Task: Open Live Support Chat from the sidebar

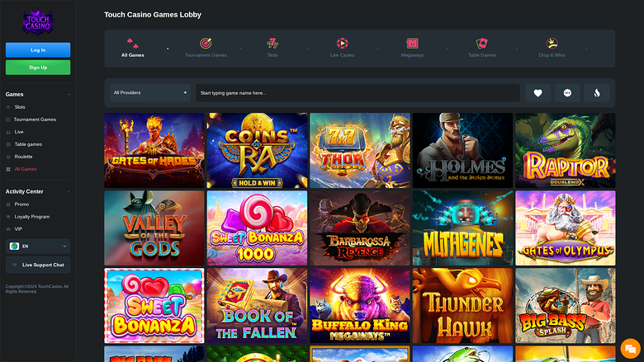Action: click(38, 265)
